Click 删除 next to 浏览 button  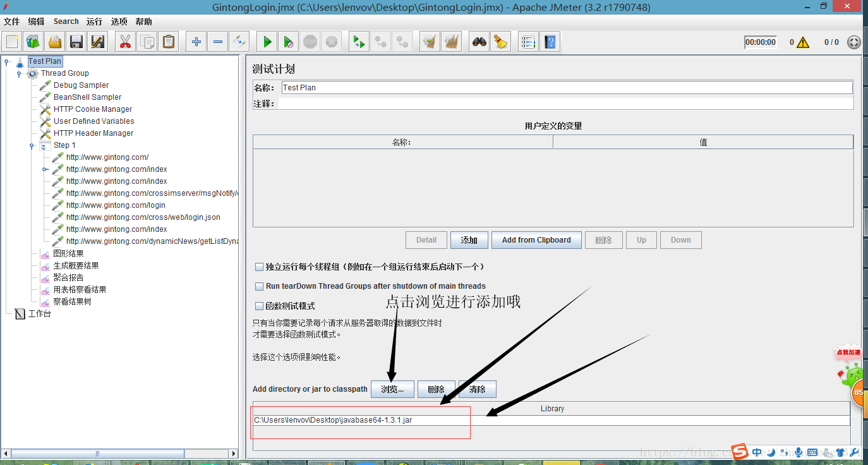(x=436, y=389)
